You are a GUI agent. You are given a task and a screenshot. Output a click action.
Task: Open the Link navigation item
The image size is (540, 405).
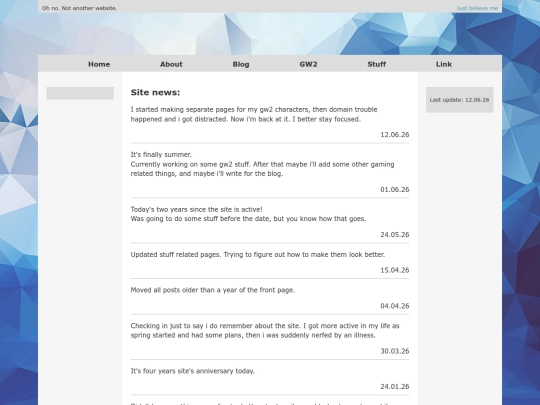pos(444,64)
